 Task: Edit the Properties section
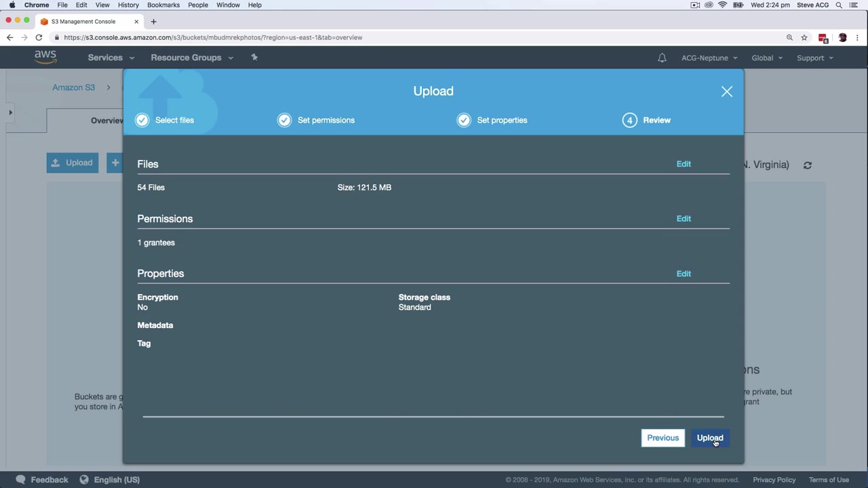pyautogui.click(x=684, y=274)
